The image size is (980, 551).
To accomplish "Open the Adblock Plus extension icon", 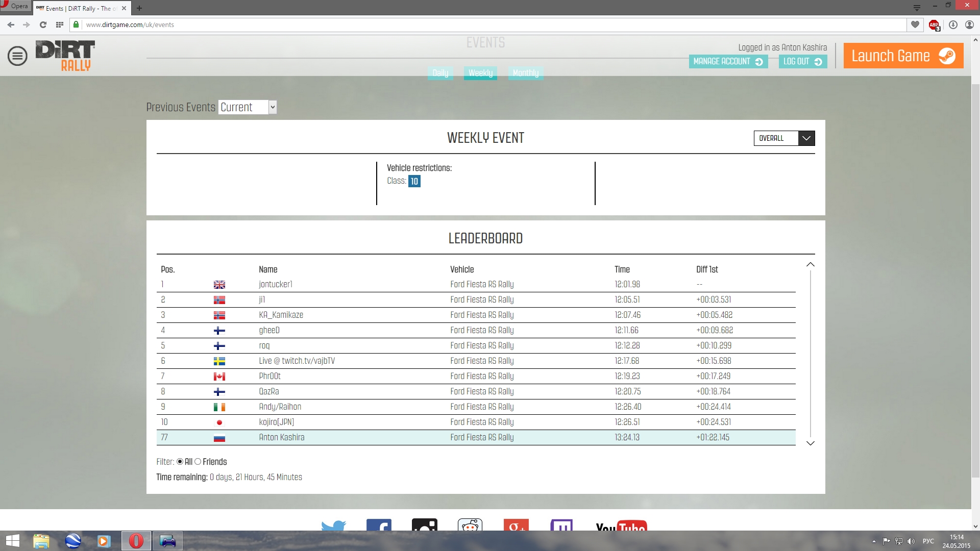I will (934, 24).
